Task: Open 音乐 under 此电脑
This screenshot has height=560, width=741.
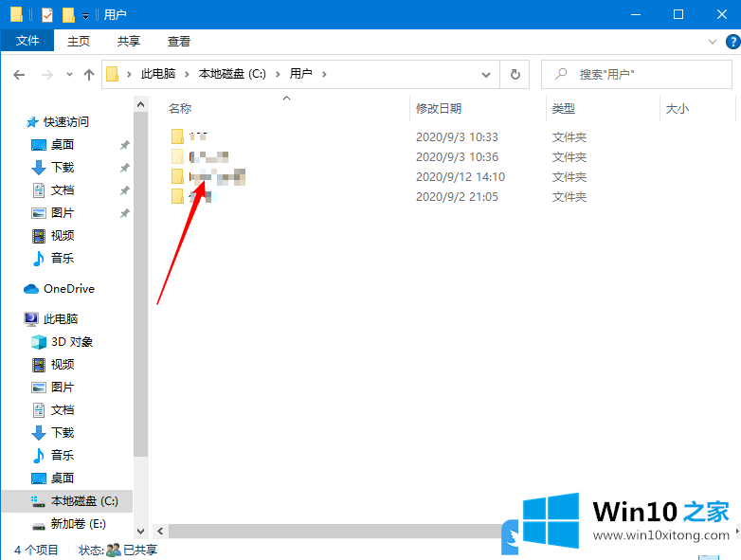Action: 63,455
